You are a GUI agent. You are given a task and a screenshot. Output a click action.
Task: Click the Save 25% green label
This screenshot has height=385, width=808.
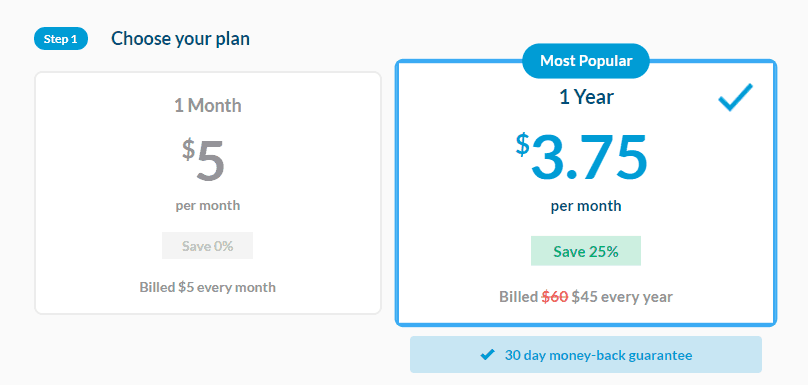click(586, 252)
